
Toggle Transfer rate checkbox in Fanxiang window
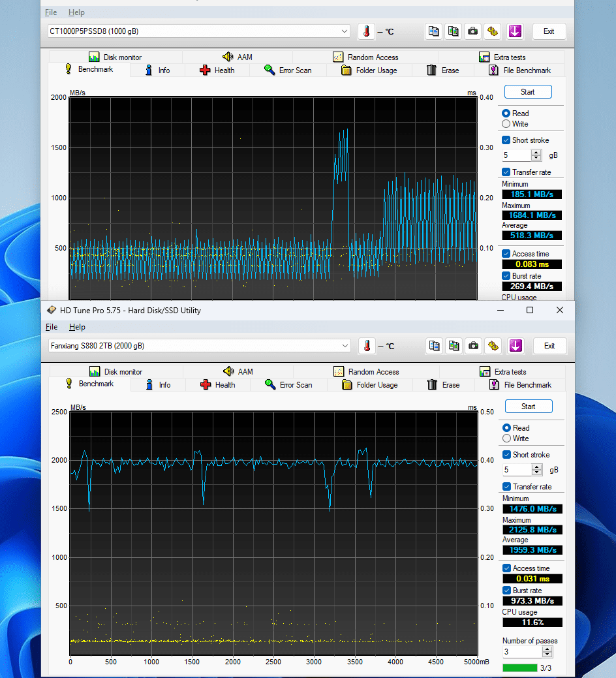pos(506,486)
